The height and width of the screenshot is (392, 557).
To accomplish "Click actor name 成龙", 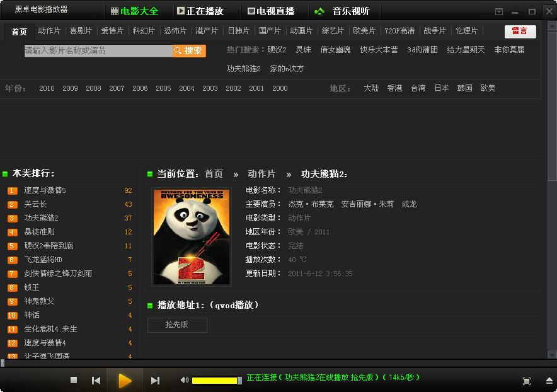I will [409, 204].
